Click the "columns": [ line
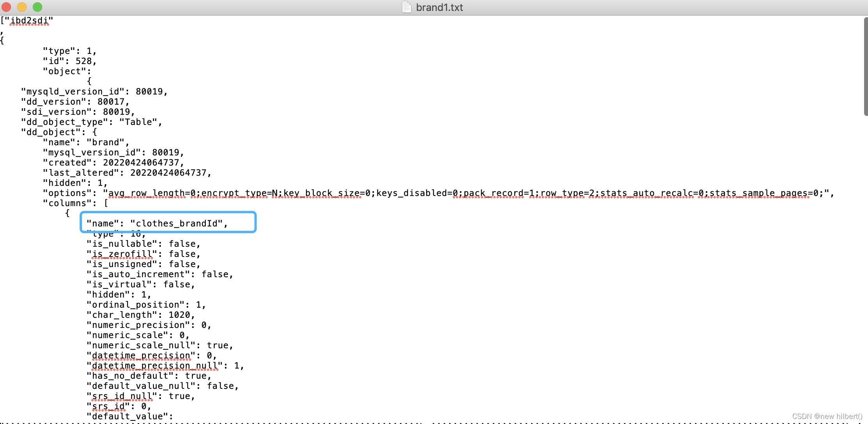The height and width of the screenshot is (424, 868). point(75,203)
